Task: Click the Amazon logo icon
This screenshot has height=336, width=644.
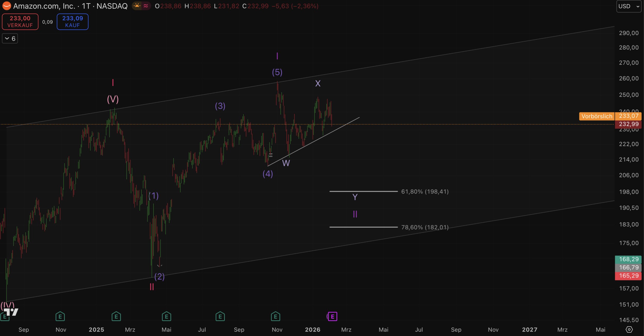Action: [x=6, y=6]
